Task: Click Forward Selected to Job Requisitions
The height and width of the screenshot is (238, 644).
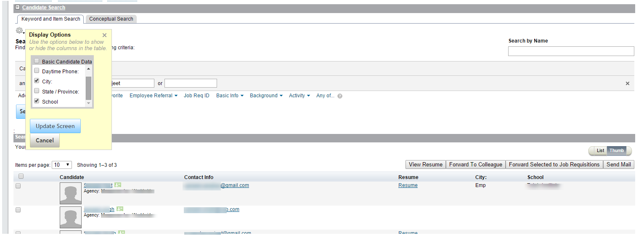Action: 554,165
